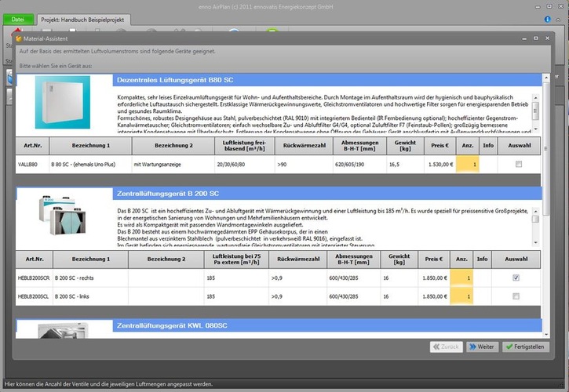Click B80 table Rückwärmezahl header
Screen dimensions: 569x392
tap(304, 145)
